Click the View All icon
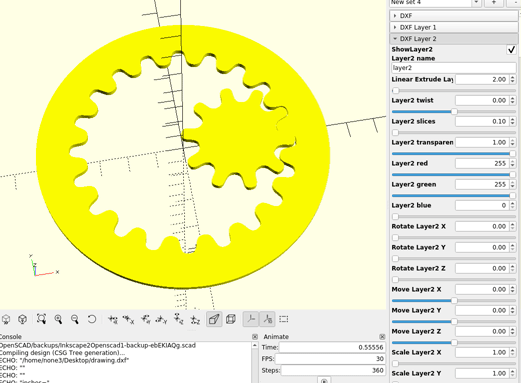The height and width of the screenshot is (383, 521). (41, 319)
